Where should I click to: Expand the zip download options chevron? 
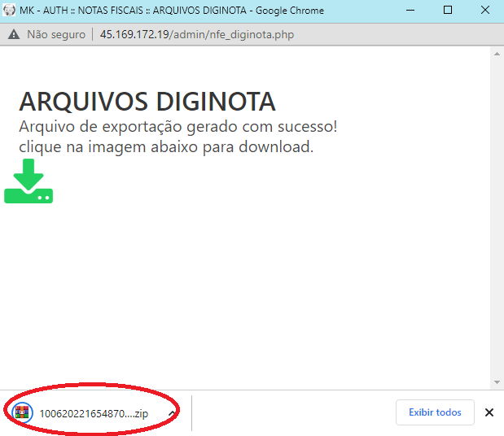[172, 413]
